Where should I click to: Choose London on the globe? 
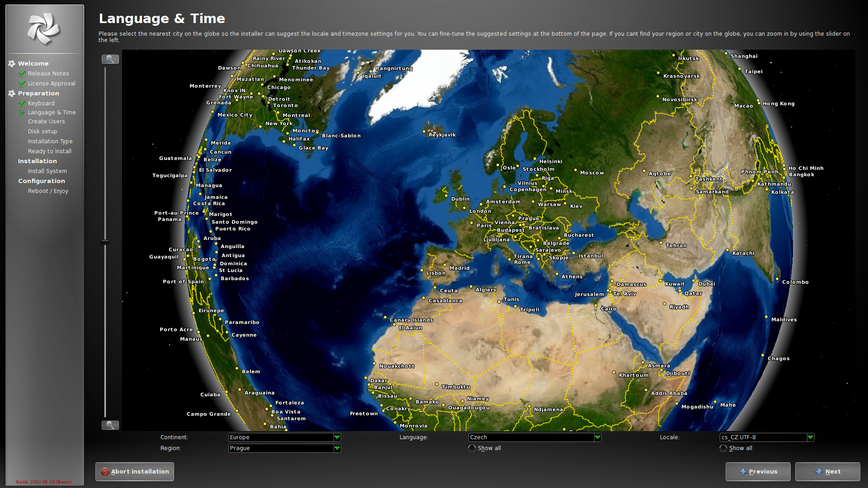[x=464, y=208]
